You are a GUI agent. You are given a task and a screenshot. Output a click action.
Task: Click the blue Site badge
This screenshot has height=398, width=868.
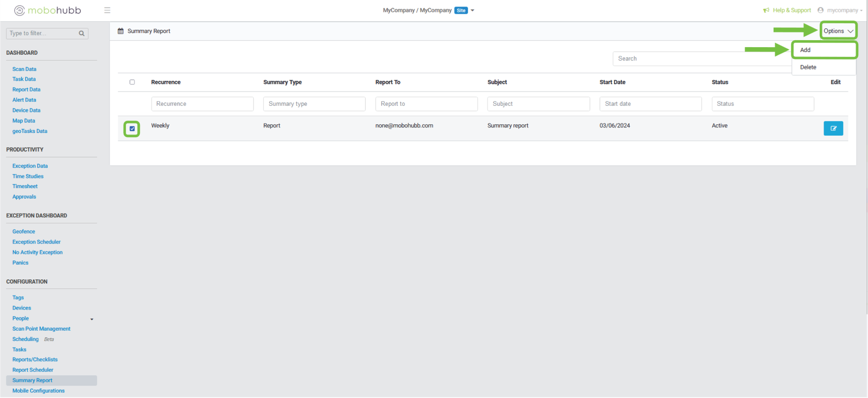[461, 10]
